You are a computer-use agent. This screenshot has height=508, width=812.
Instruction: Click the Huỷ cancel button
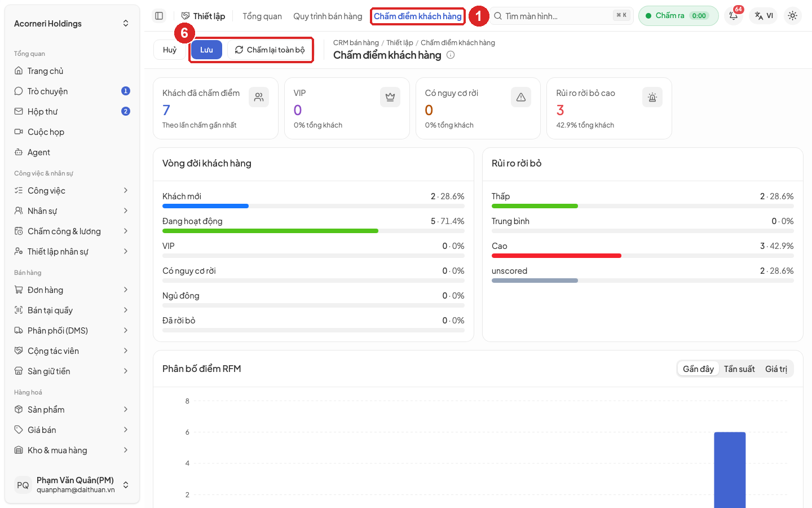pos(170,50)
